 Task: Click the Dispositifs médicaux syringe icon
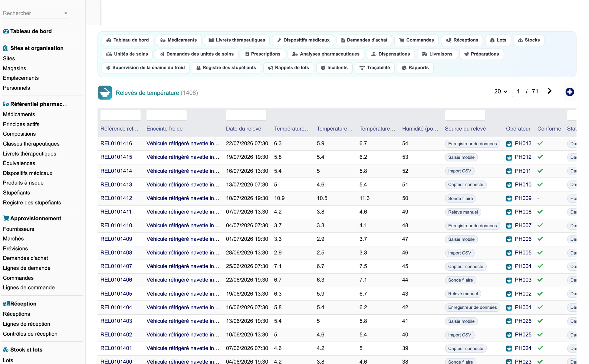(279, 40)
